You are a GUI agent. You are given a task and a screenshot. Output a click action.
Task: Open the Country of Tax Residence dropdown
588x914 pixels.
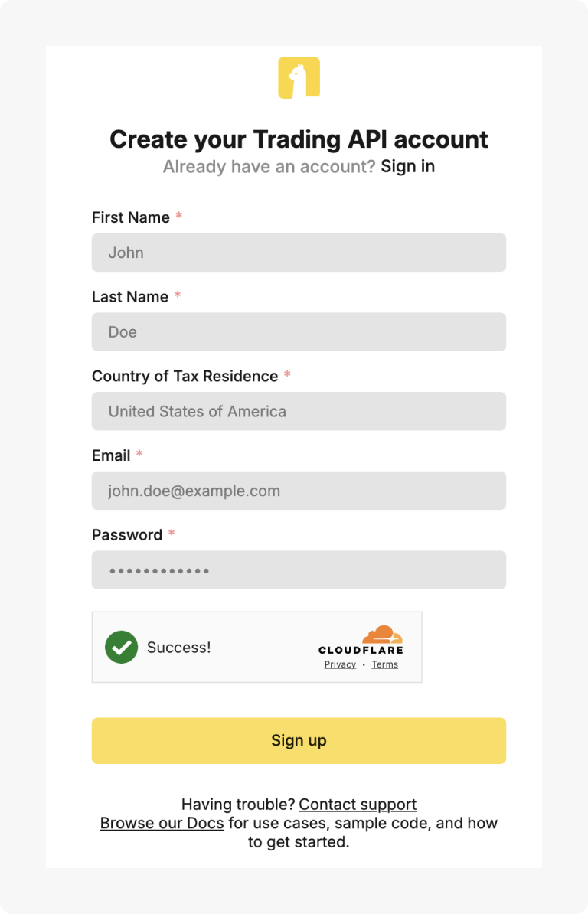(x=299, y=411)
